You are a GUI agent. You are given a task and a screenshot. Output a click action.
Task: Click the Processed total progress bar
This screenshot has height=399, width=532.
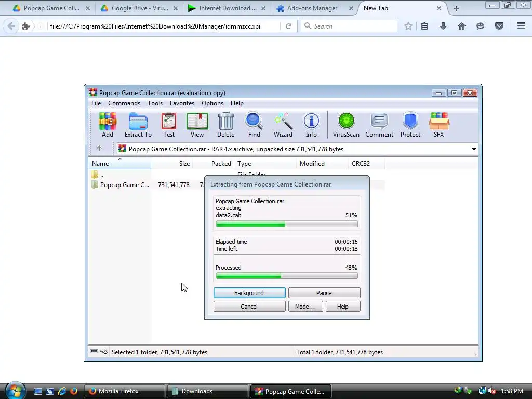287,276
